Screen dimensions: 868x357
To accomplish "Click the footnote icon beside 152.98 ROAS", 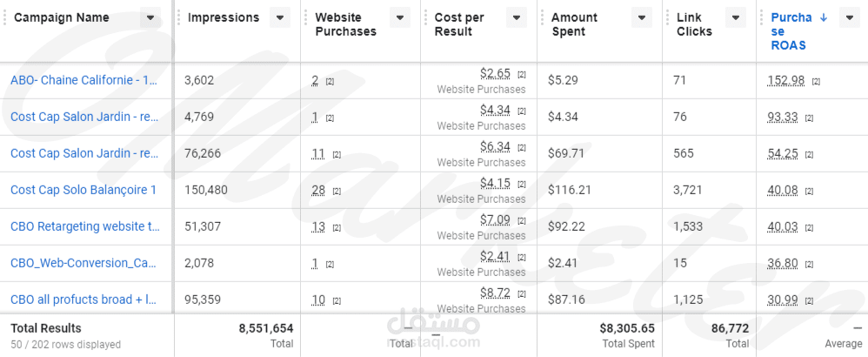I will [816, 82].
